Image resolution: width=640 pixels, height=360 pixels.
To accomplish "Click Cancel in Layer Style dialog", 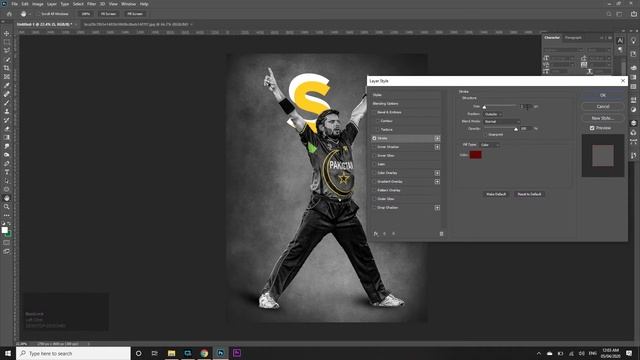I will pos(603,107).
